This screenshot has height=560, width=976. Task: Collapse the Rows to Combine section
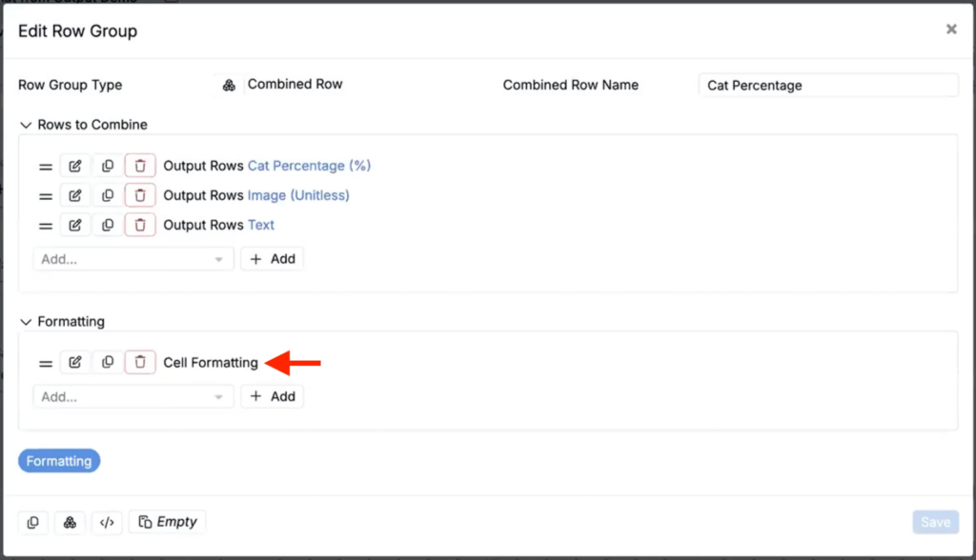(26, 125)
